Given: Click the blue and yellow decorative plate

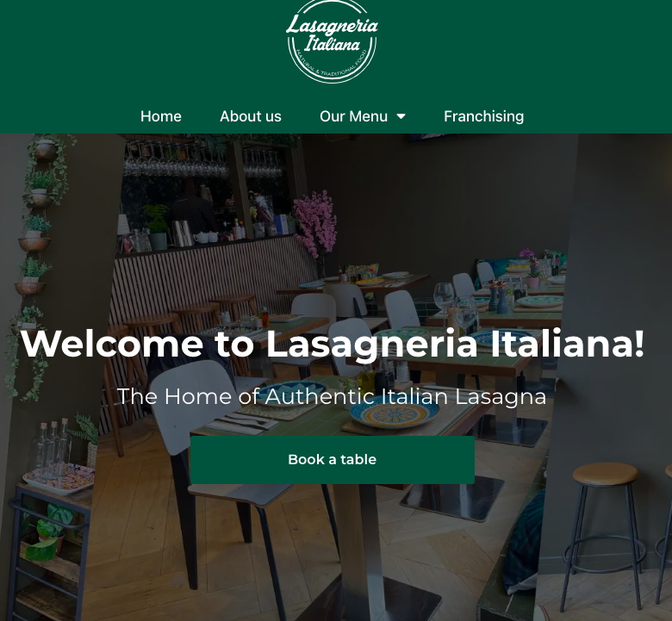Looking at the screenshot, I should point(395,414).
